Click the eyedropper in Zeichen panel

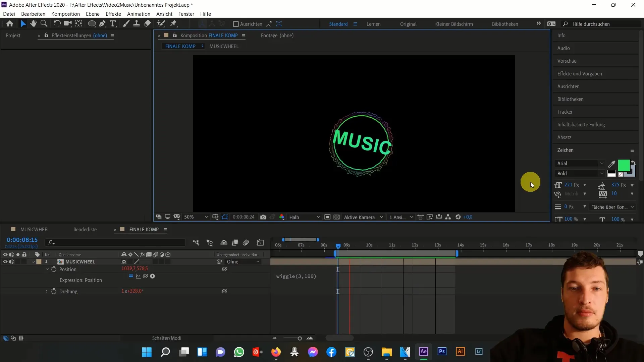pos(612,164)
